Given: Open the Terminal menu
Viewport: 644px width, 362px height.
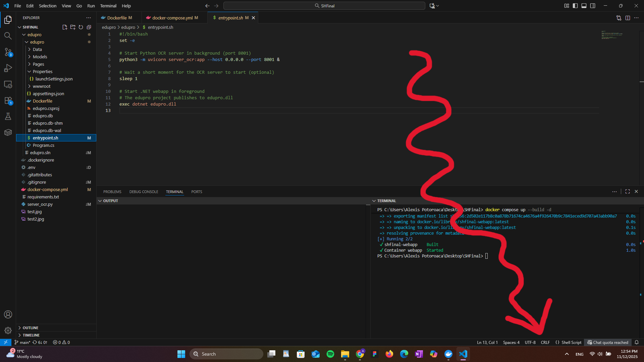Looking at the screenshot, I should tap(108, 6).
